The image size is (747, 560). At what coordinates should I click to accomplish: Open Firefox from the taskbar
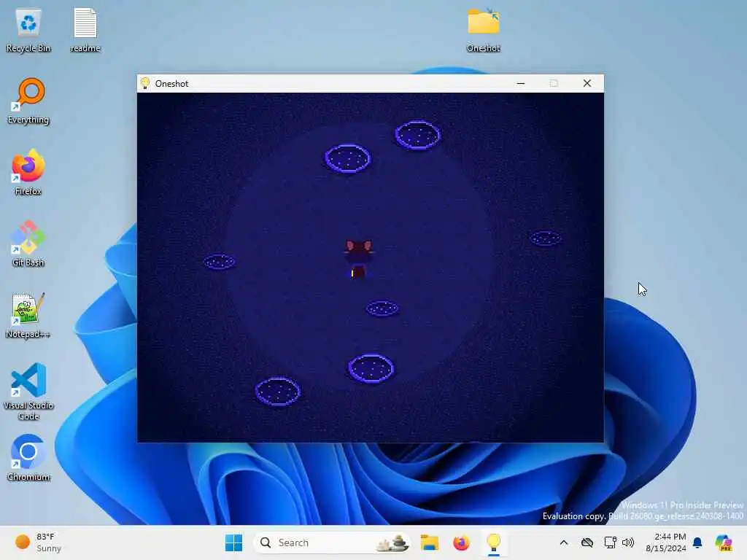point(461,542)
